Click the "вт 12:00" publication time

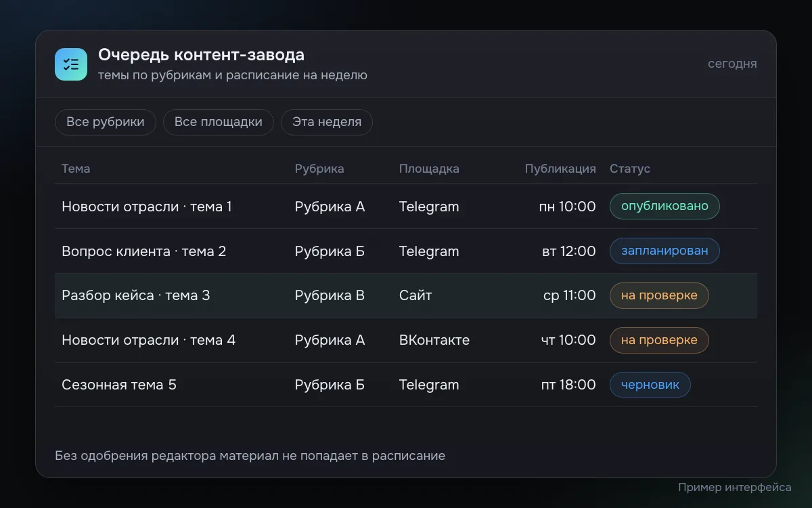(x=569, y=251)
